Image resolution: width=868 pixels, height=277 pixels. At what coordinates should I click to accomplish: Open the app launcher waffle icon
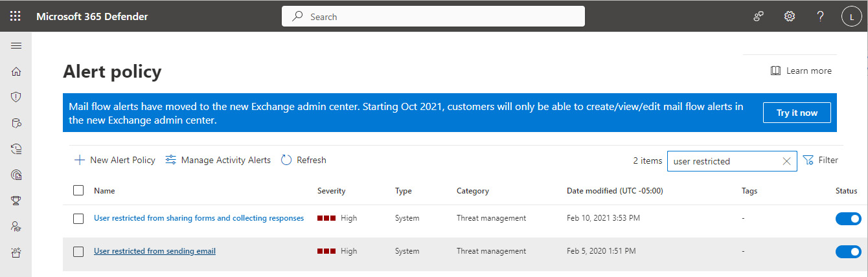16,16
